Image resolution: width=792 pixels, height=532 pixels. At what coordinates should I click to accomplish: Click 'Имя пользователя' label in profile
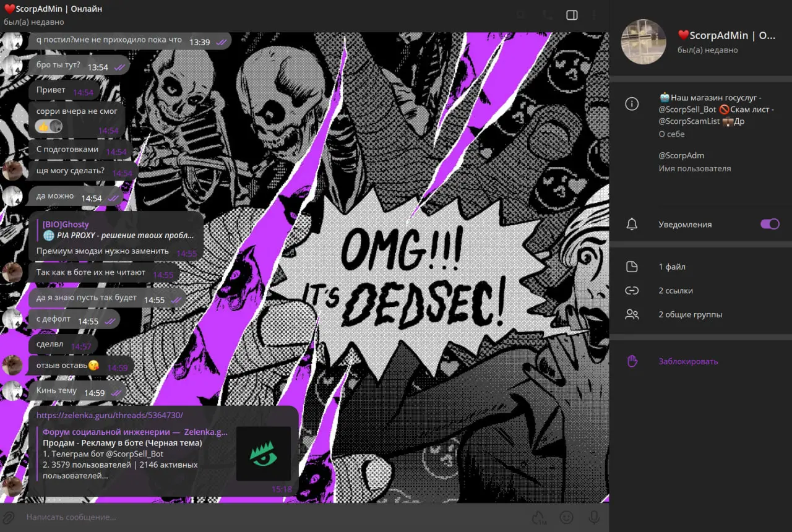point(694,168)
